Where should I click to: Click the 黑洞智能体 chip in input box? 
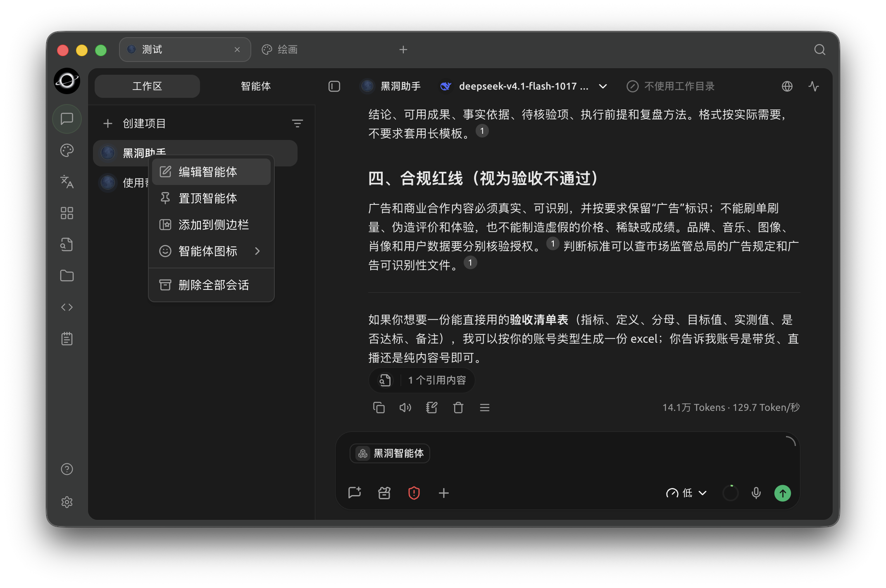coord(390,453)
